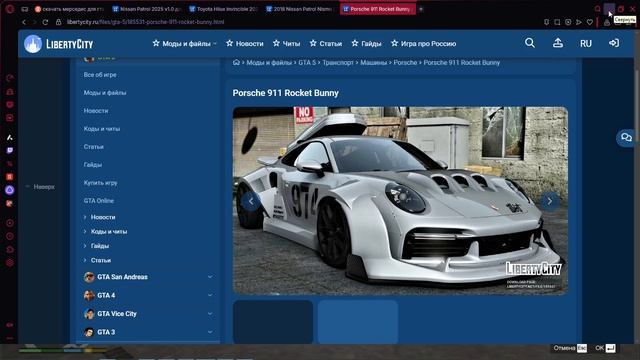
Task: Switch to Nissan Patrol 2025 tab
Action: point(147,9)
